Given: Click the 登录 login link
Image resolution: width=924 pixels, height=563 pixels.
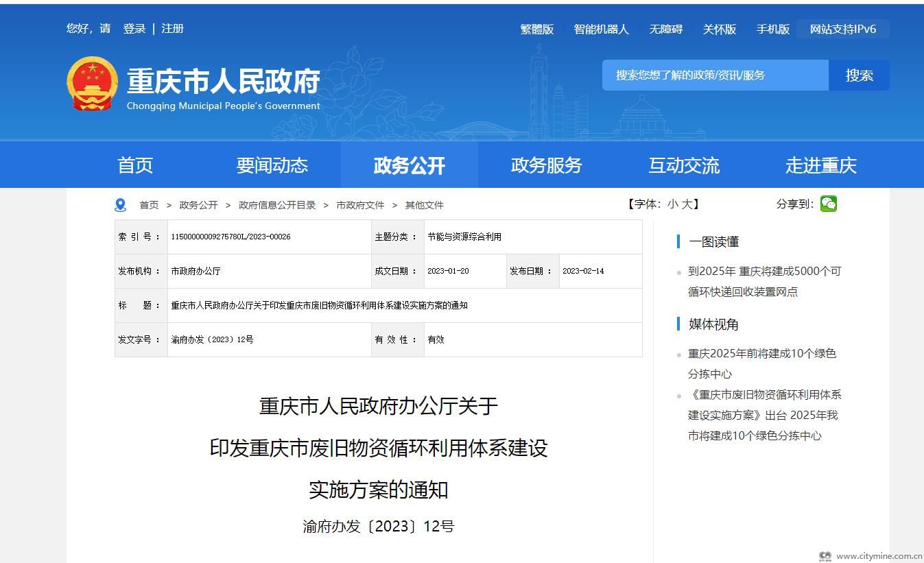Looking at the screenshot, I should (134, 29).
